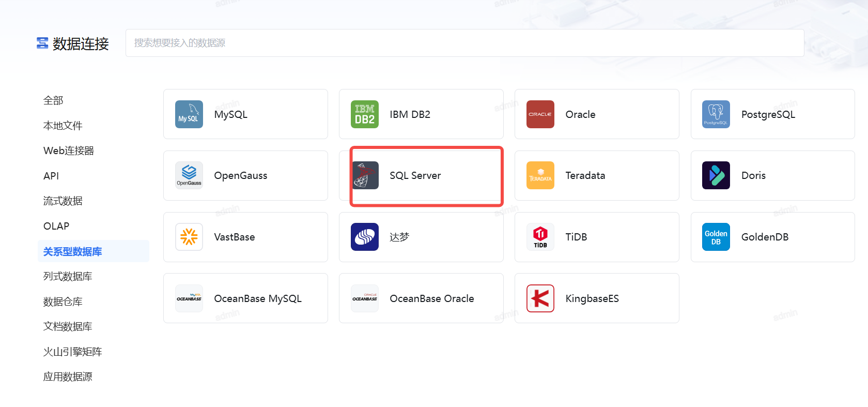Viewport: 868px width, 407px height.
Task: Click the TiDB label text
Action: coord(577,237)
